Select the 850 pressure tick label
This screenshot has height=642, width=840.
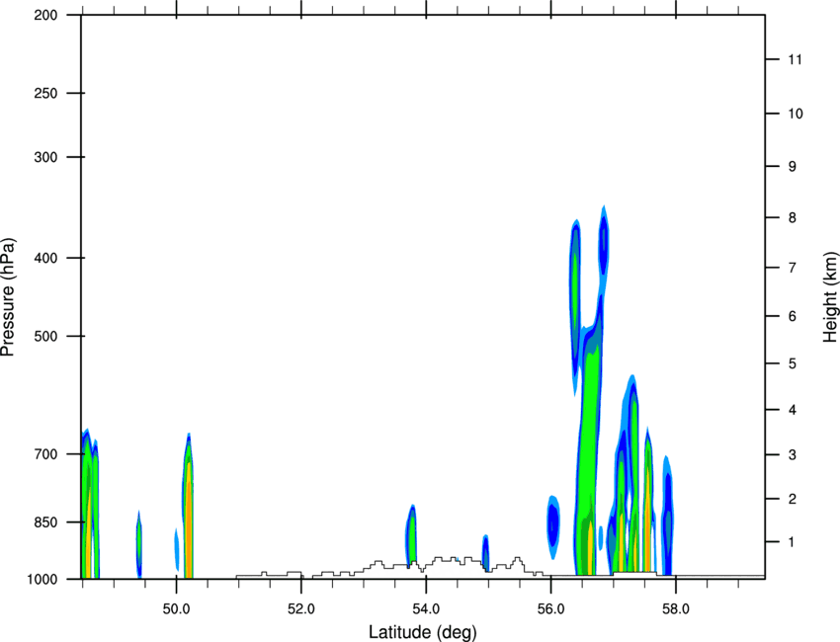click(x=45, y=522)
